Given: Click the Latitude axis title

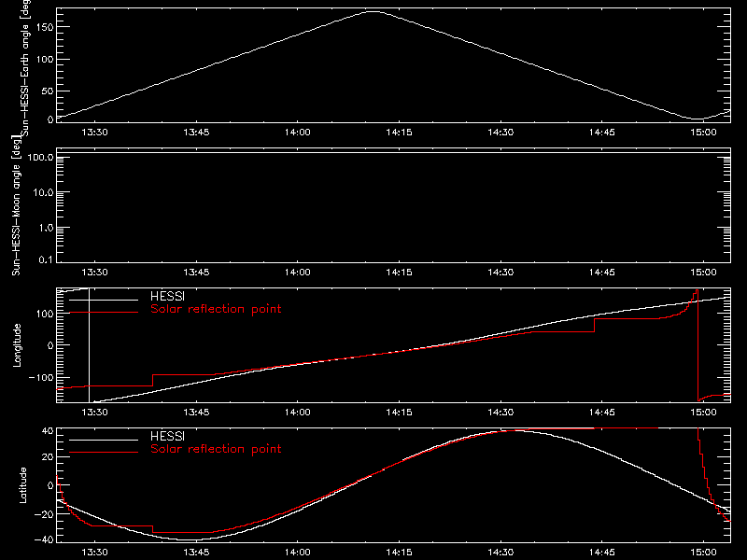Looking at the screenshot, I should click(x=22, y=485).
